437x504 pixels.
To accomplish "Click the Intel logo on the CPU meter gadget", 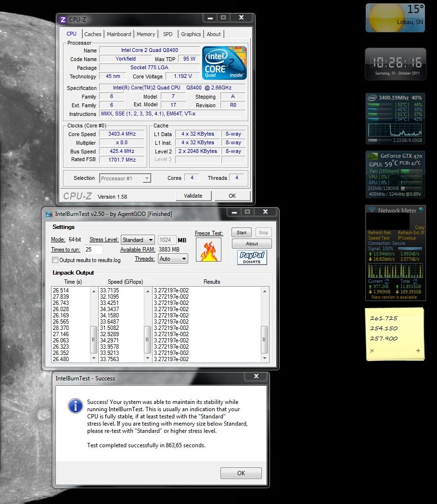I will click(372, 98).
